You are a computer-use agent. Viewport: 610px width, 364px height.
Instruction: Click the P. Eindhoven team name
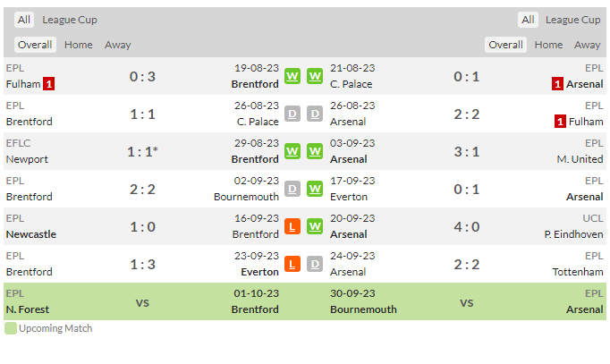click(574, 234)
